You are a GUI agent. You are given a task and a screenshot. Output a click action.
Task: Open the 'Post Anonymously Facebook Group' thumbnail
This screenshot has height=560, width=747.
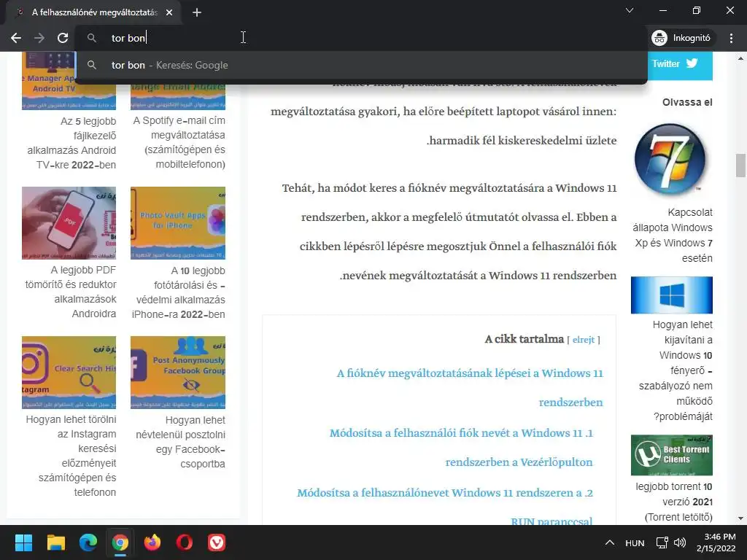tap(178, 373)
